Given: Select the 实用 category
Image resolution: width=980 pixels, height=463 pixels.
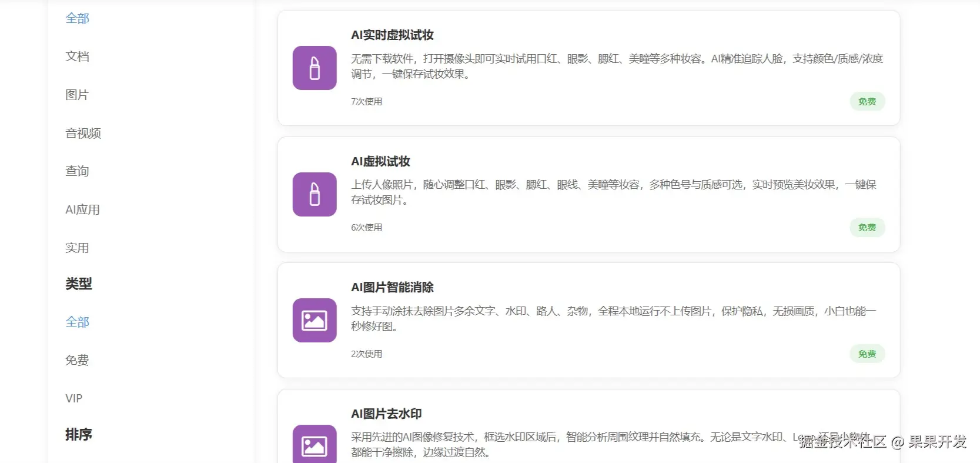Looking at the screenshot, I should point(77,248).
